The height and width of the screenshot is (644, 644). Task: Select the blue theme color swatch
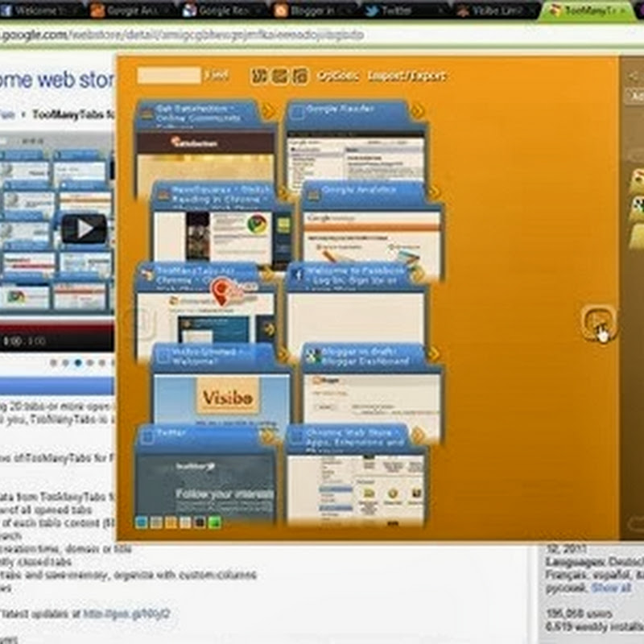coord(142,522)
